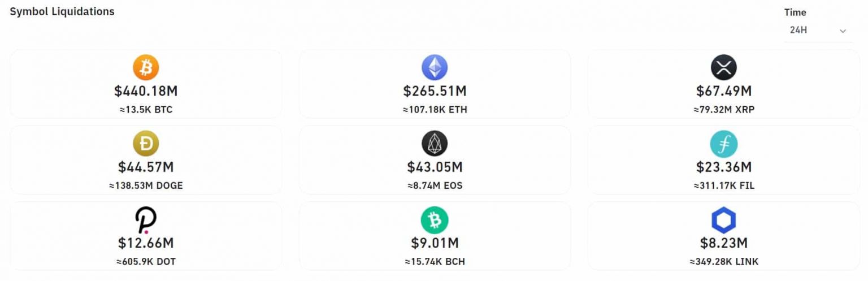Click the ≈15.74K BCH quantity text
This screenshot has width=868, height=281.
click(x=435, y=262)
